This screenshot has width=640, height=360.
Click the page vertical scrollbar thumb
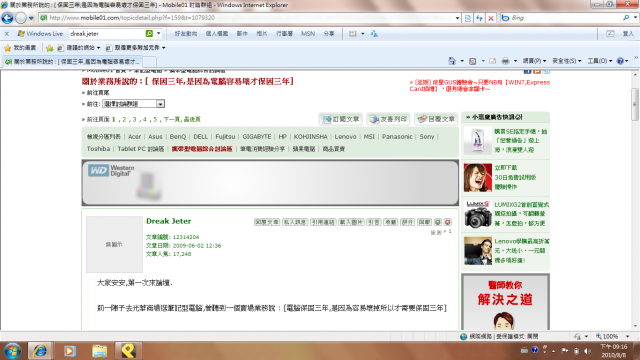click(x=635, y=104)
